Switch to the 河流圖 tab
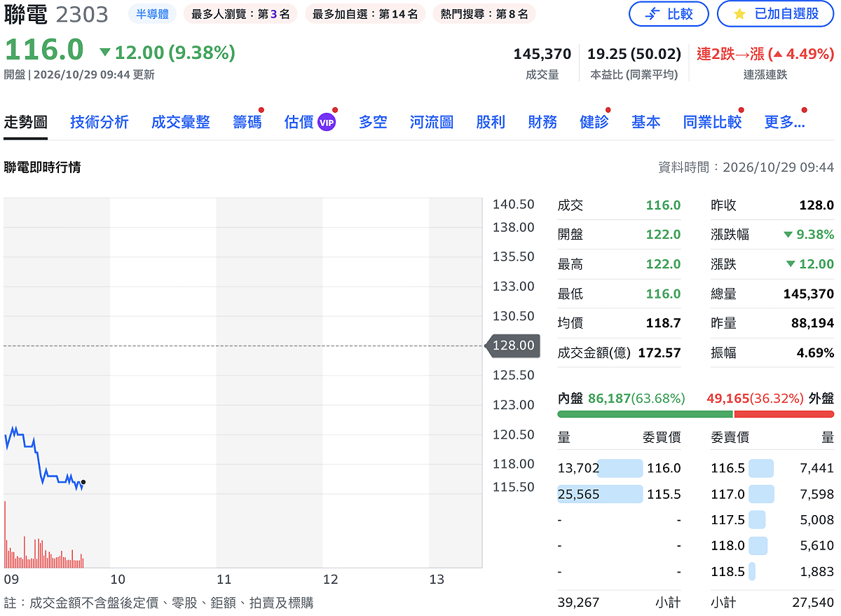This screenshot has width=841, height=616. tap(432, 122)
